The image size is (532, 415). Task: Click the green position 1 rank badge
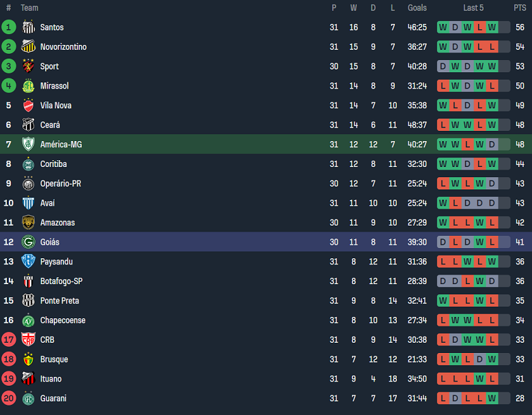[9, 27]
